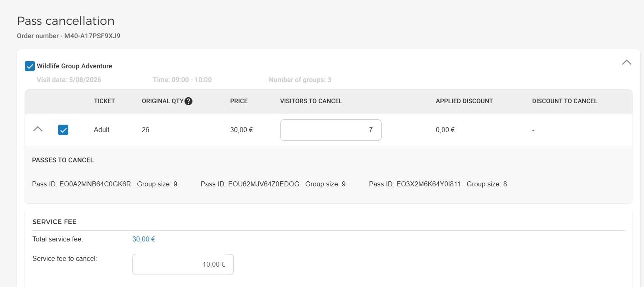
Task: Click the Visit date 5/08/2026 text
Action: [69, 80]
